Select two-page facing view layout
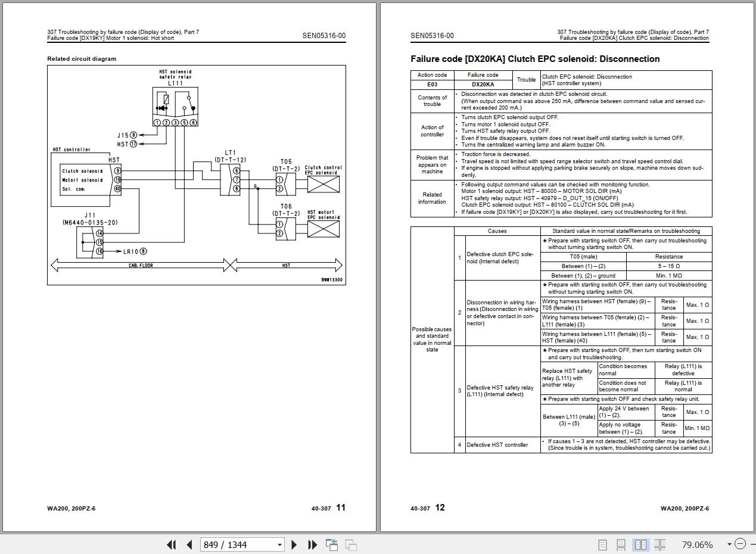 [x=640, y=544]
